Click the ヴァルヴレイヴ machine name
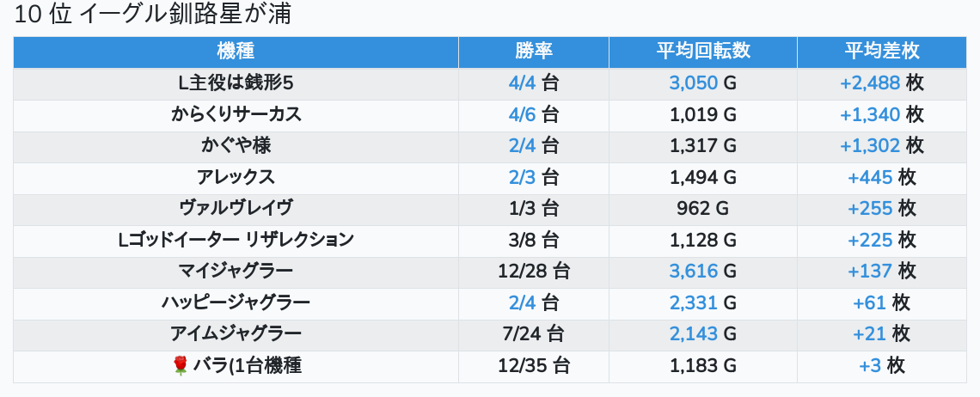This screenshot has width=980, height=397. click(x=236, y=209)
